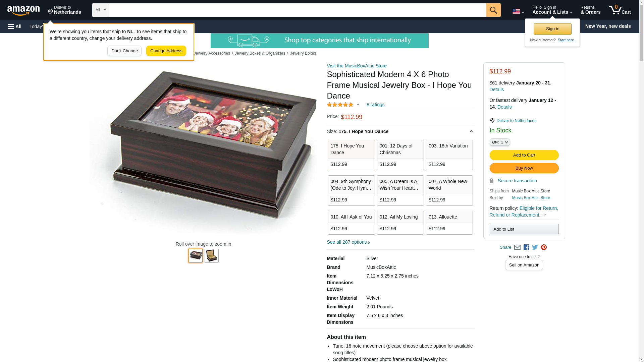644x362 pixels.
Task: Open the shopping cart icon
Action: point(620,10)
